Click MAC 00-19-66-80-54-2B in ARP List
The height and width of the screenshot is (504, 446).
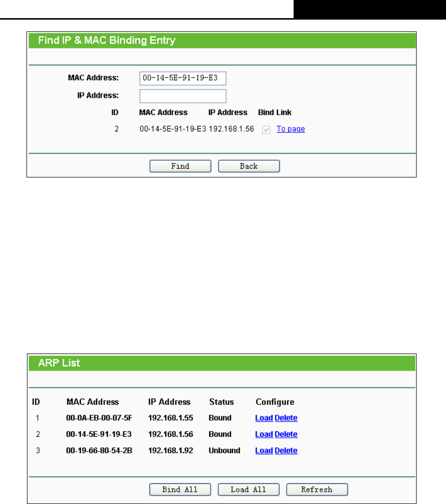pos(99,451)
